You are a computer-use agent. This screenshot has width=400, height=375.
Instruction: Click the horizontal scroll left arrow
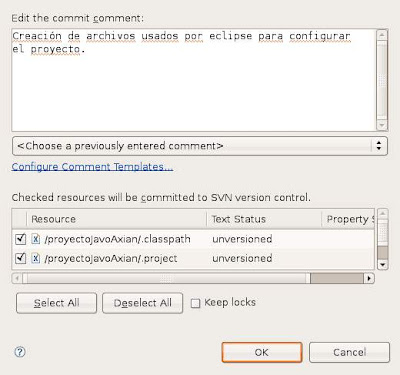pyautogui.click(x=17, y=278)
